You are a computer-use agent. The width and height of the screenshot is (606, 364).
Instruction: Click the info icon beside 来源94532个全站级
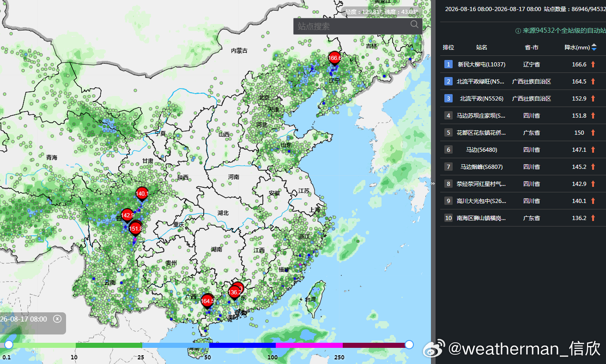(x=518, y=31)
